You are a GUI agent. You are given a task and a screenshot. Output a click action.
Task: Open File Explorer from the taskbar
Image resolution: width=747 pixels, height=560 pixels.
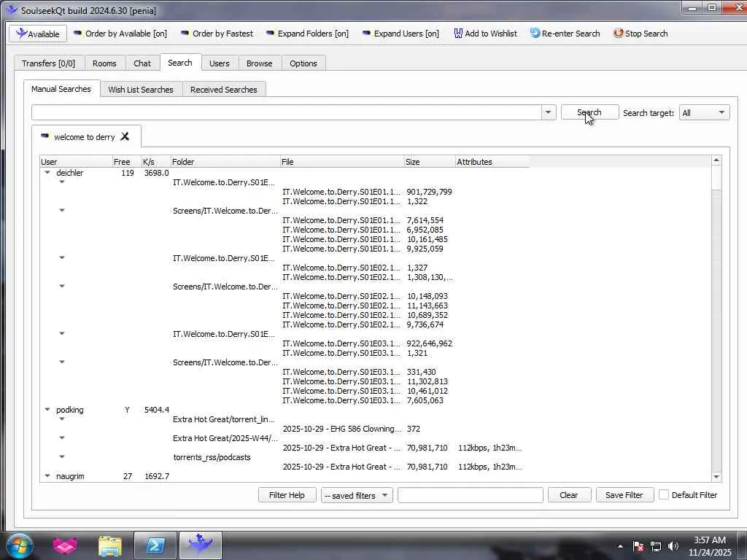tap(110, 545)
